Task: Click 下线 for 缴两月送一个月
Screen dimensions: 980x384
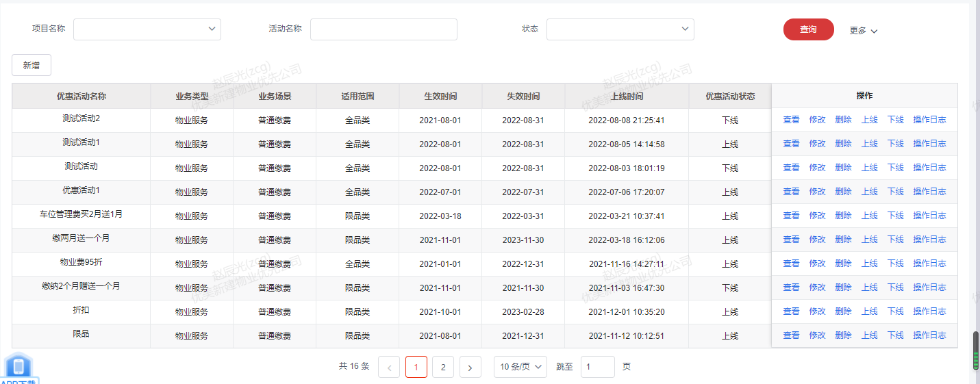Action: tap(895, 240)
